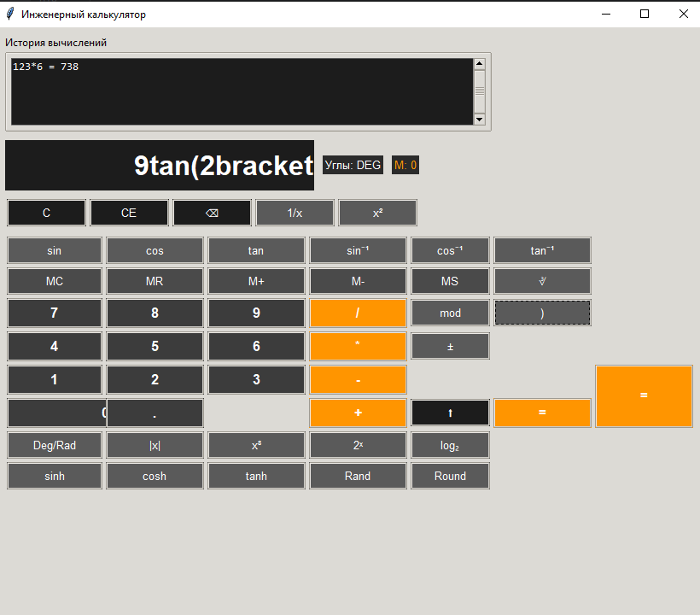Click the display showing 9tan(2bracket
The width and height of the screenshot is (700, 615).
click(x=160, y=165)
